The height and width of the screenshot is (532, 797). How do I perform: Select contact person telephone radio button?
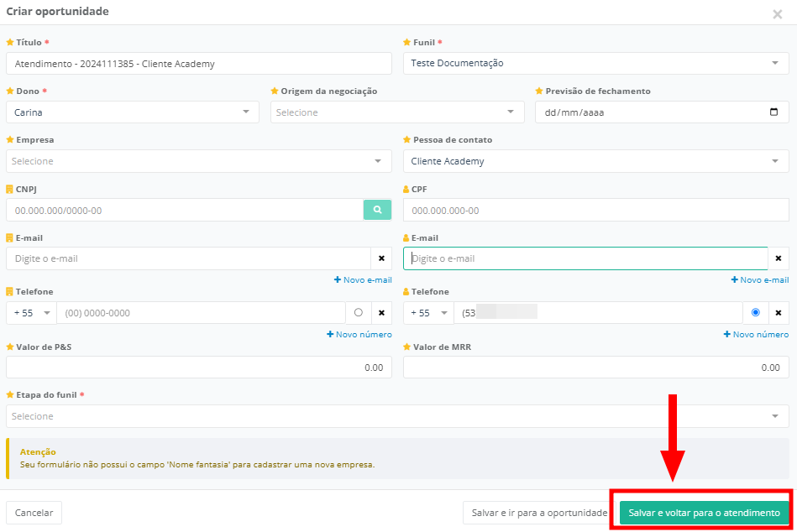click(756, 313)
